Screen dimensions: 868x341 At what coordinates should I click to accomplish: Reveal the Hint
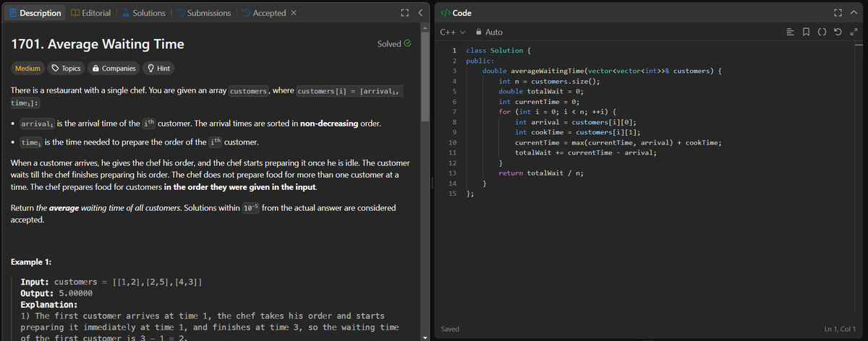coord(159,68)
